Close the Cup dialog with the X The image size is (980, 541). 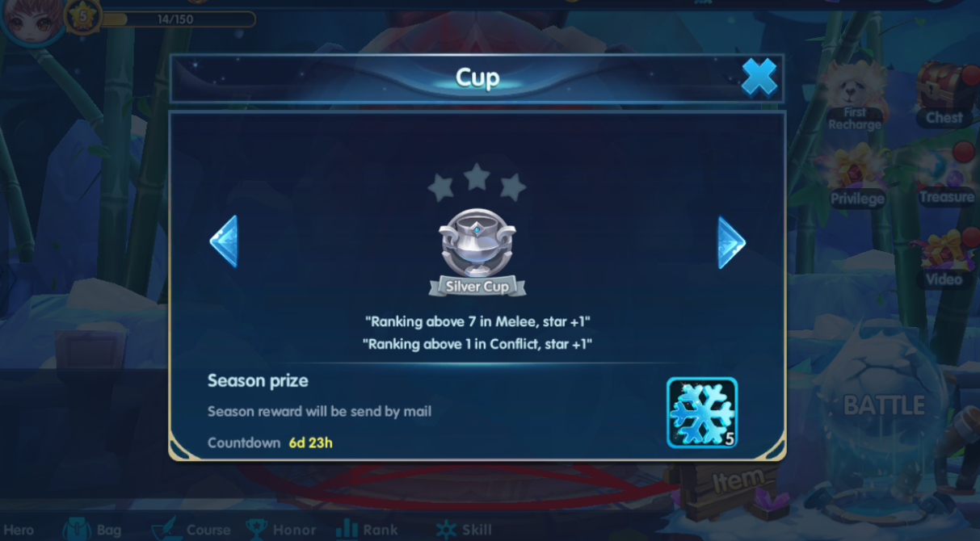tap(759, 78)
